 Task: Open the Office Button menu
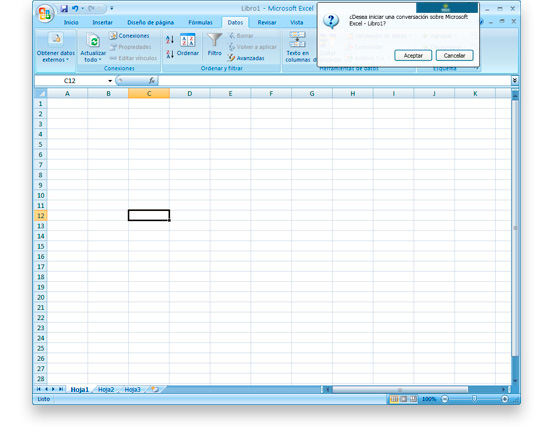45,13
